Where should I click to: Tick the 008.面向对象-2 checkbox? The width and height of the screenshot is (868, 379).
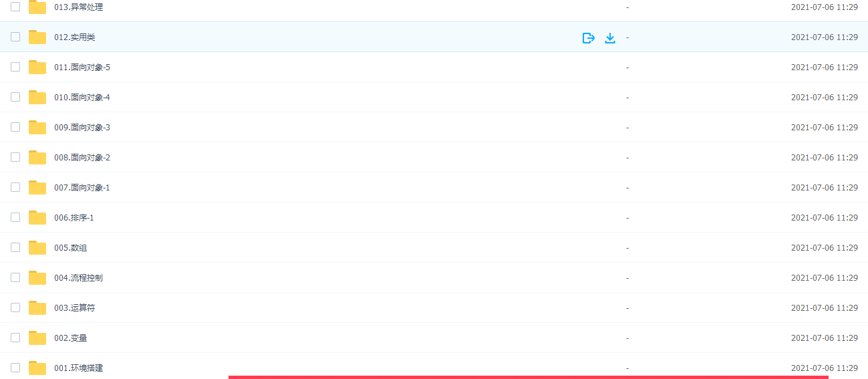[15, 157]
